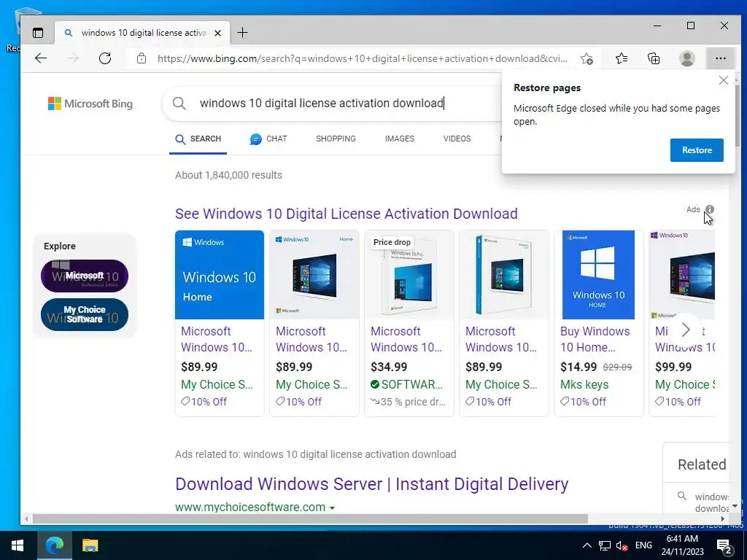Click Microsoft Edge in the taskbar
This screenshot has width=747, height=560.
coord(54,545)
